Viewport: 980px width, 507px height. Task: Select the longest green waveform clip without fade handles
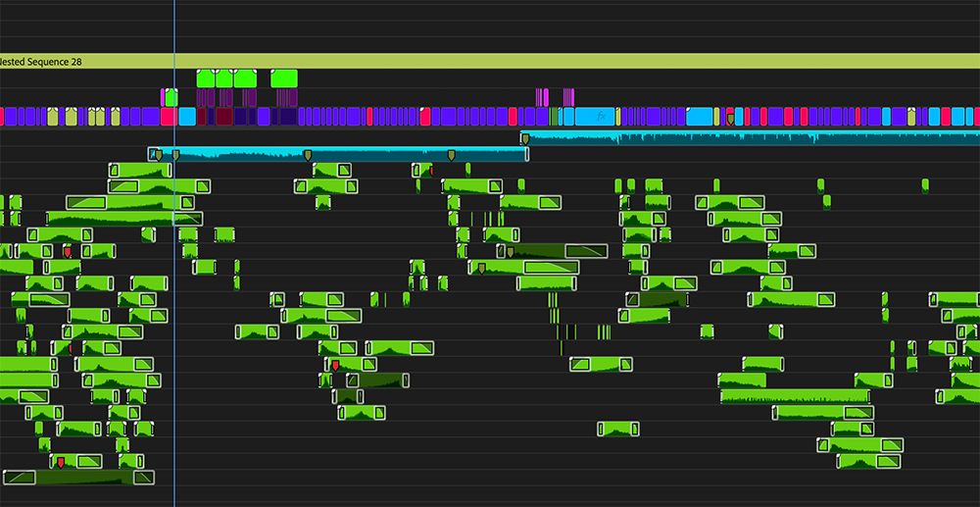point(795,396)
